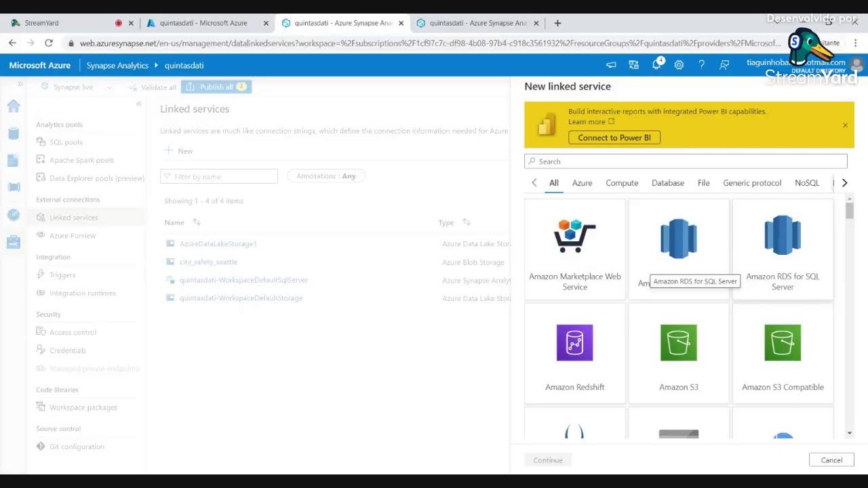The image size is (868, 488).
Task: Open the Monitor hub icon
Action: (14, 214)
